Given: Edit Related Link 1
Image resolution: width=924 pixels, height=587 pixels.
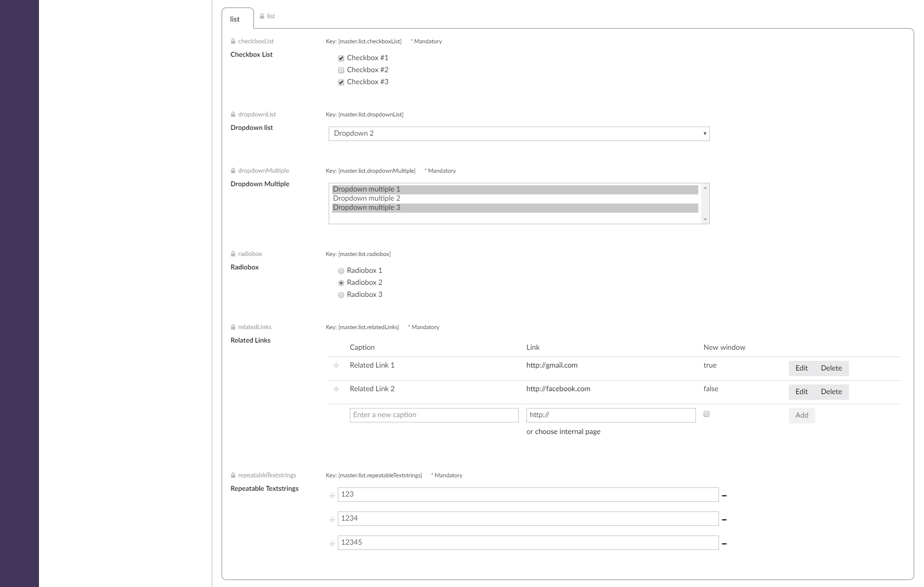Looking at the screenshot, I should coord(801,368).
